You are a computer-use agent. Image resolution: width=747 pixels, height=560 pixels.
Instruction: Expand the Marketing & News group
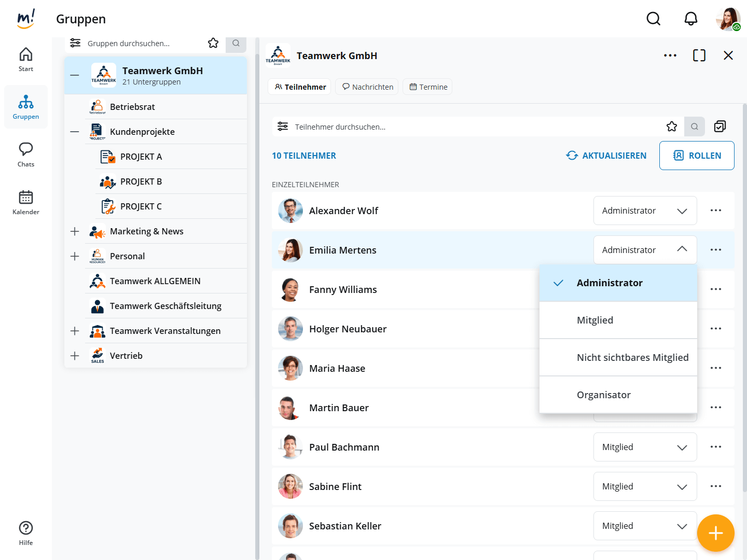point(75,231)
